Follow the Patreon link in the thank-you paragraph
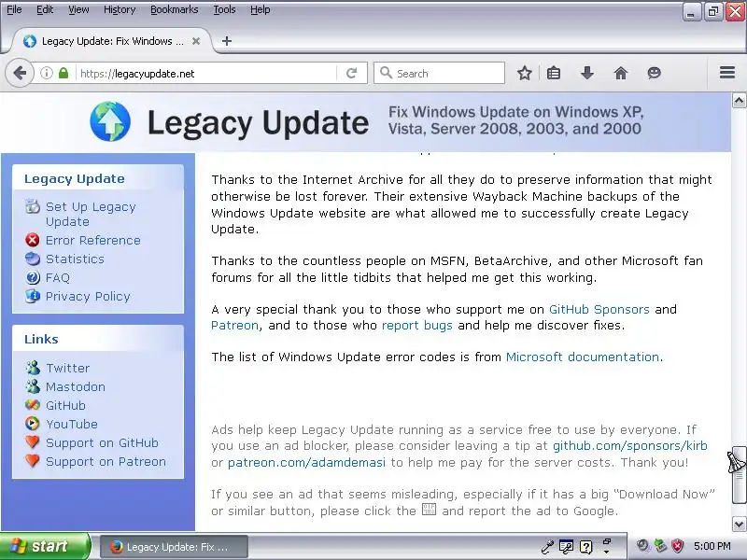The height and width of the screenshot is (560, 747). (235, 325)
